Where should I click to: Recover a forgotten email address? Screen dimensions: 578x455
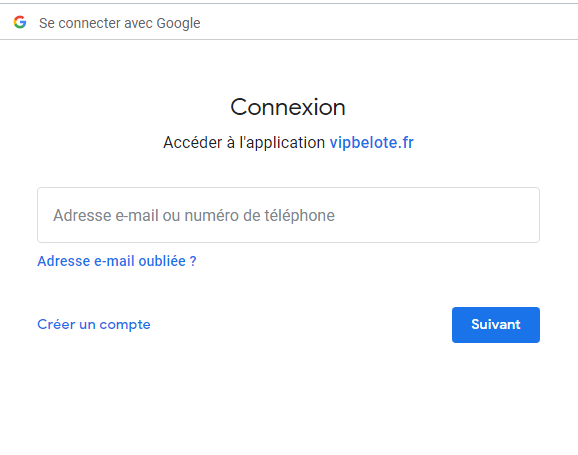(x=117, y=261)
